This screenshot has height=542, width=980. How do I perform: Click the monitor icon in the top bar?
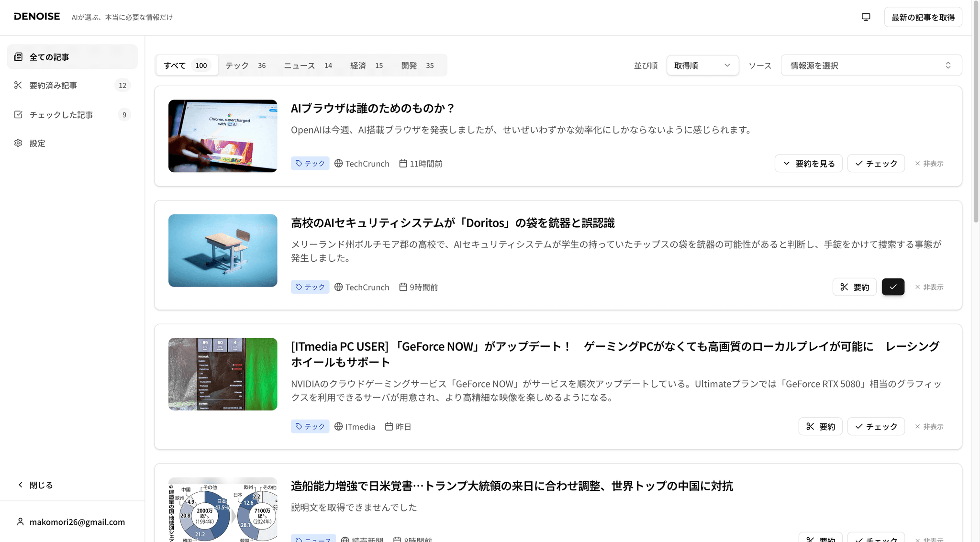tap(866, 16)
